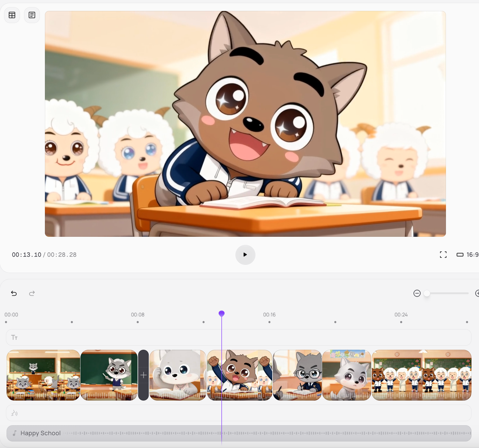Viewport: 479px width, 448px height.
Task: Undo the last edit
Action: (14, 293)
